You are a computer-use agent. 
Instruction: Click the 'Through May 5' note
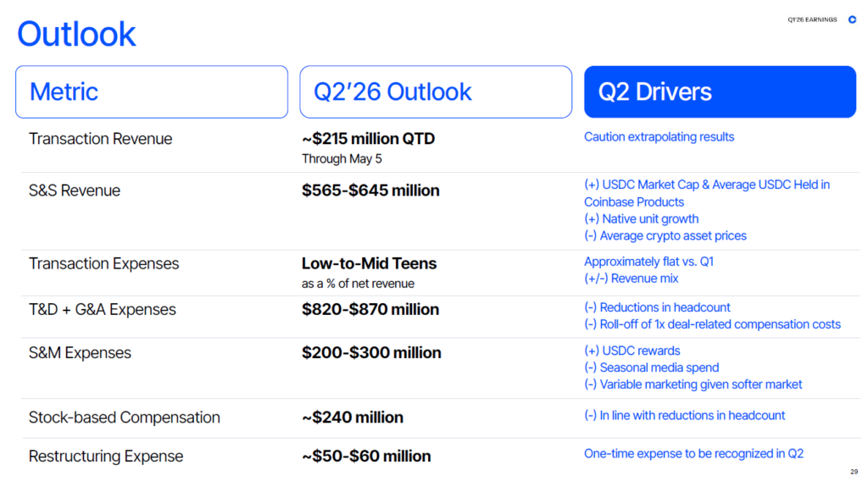(342, 159)
